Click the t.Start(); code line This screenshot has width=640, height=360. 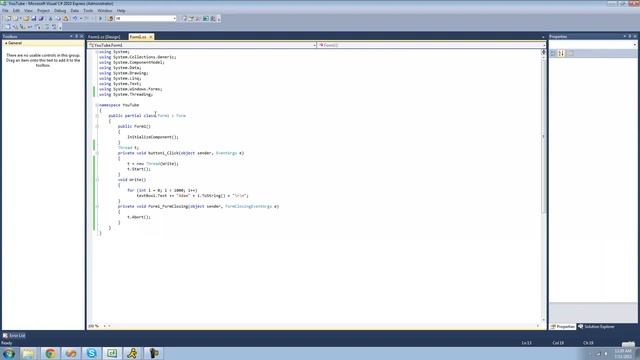(x=139, y=169)
